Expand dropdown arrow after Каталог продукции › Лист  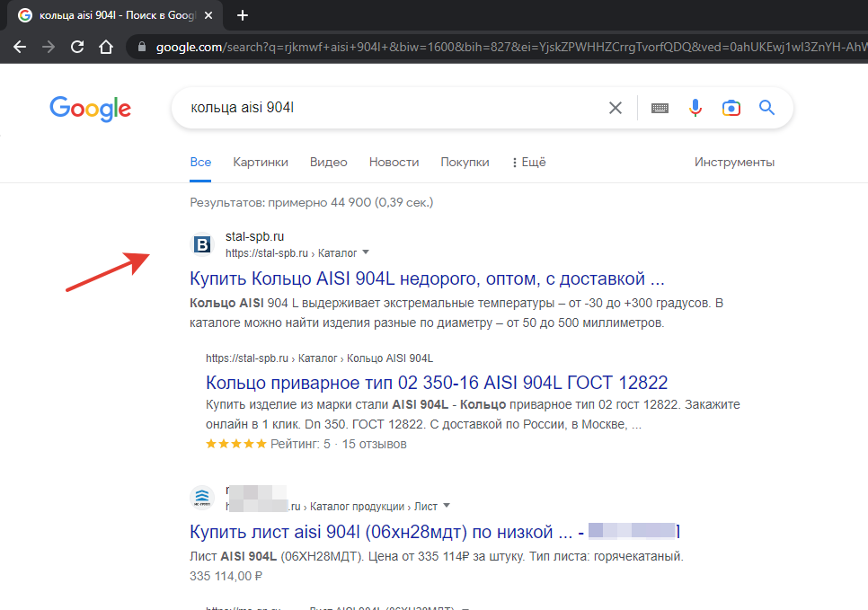pyautogui.click(x=447, y=505)
